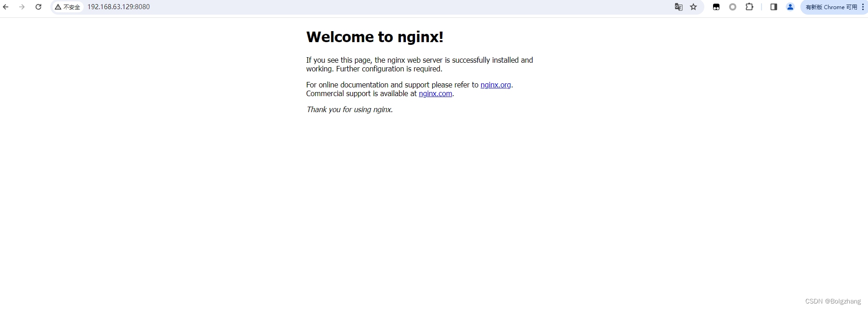Open the Chrome three-dot menu
868x309 pixels.
click(x=863, y=7)
